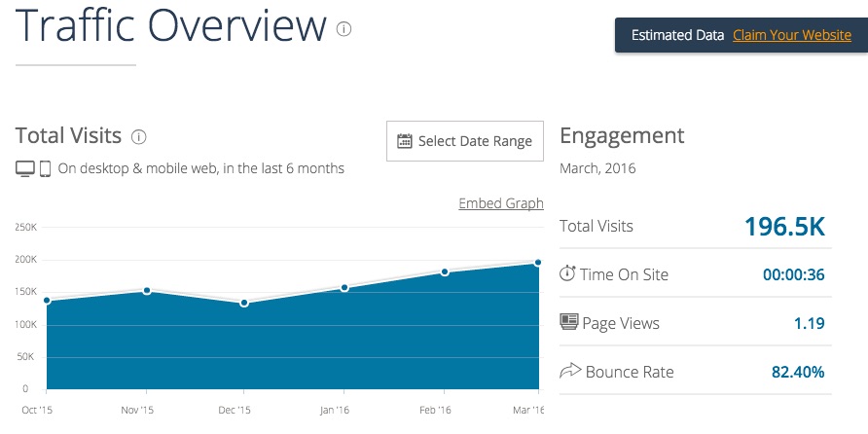Click the info icon next to Total Visits
Image resolution: width=868 pixels, height=434 pixels.
tap(139, 137)
